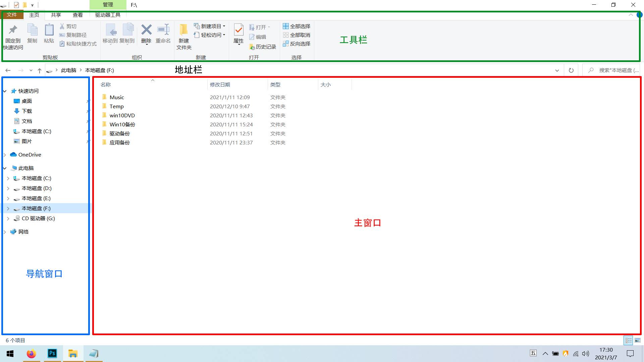Open the 文件 menu
This screenshot has height=362, width=644.
click(x=12, y=15)
